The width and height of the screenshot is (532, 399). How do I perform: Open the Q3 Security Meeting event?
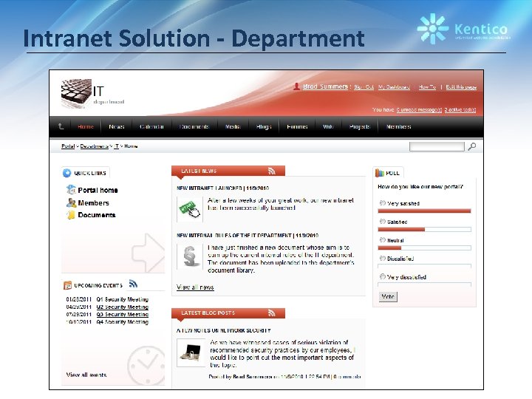click(x=123, y=314)
